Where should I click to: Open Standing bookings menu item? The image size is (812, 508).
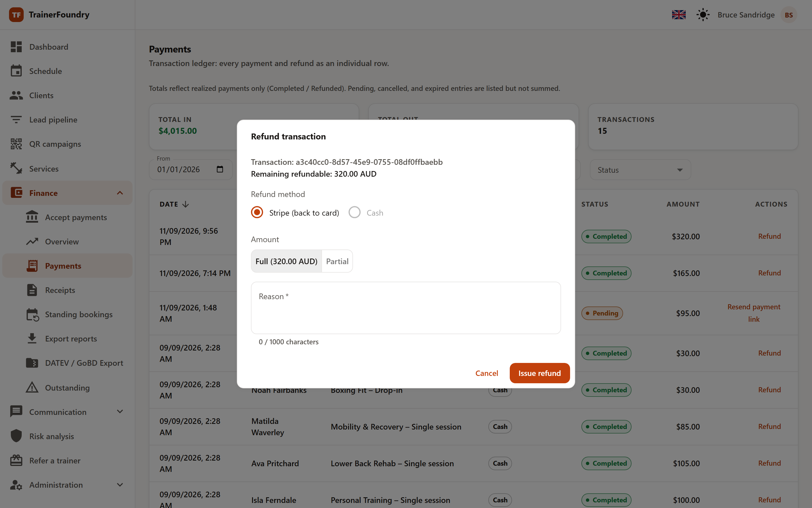[x=67, y=314]
